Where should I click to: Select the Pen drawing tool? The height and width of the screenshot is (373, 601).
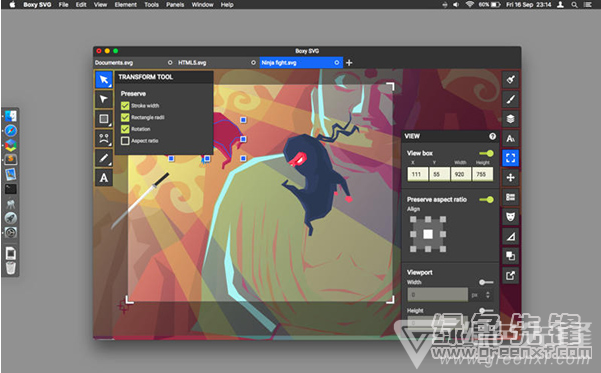tap(103, 158)
